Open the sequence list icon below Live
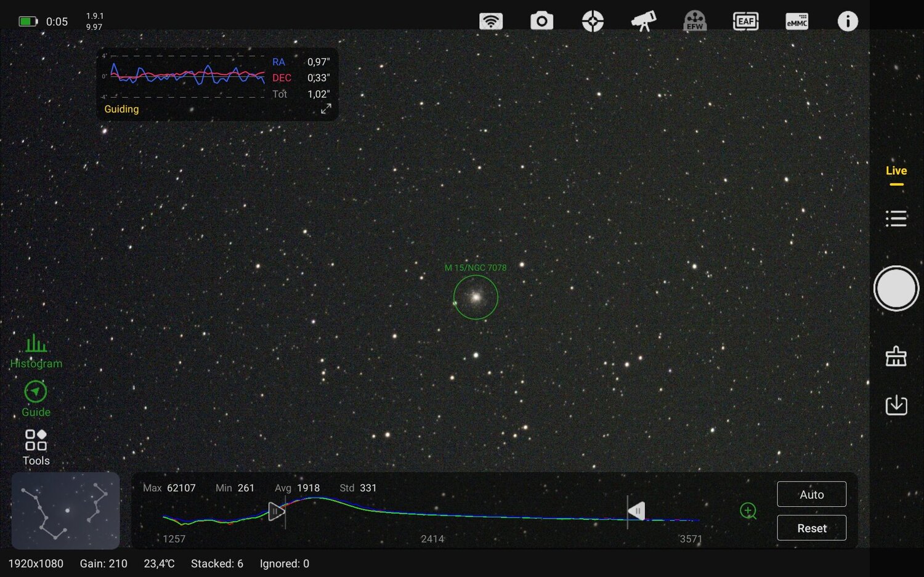 coord(896,218)
